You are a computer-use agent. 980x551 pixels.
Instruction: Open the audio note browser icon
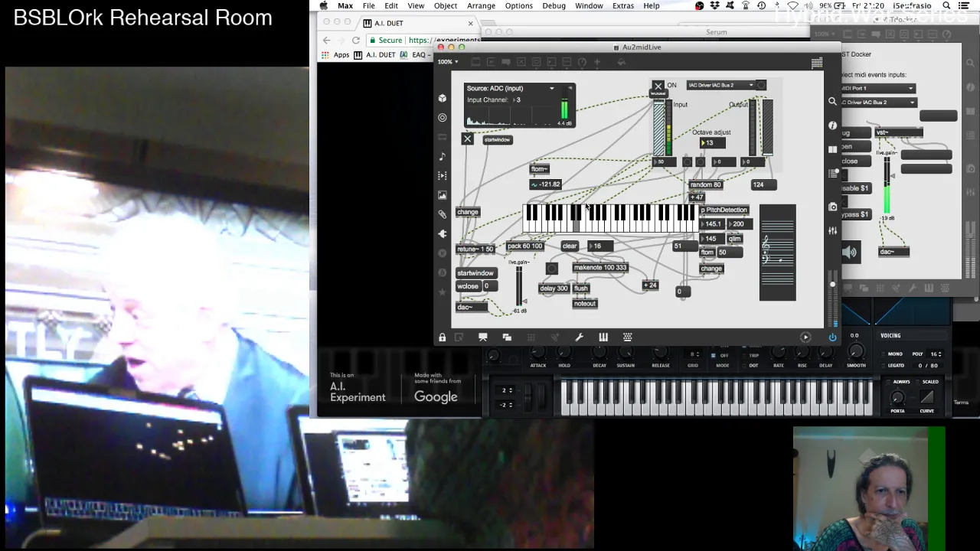443,156
